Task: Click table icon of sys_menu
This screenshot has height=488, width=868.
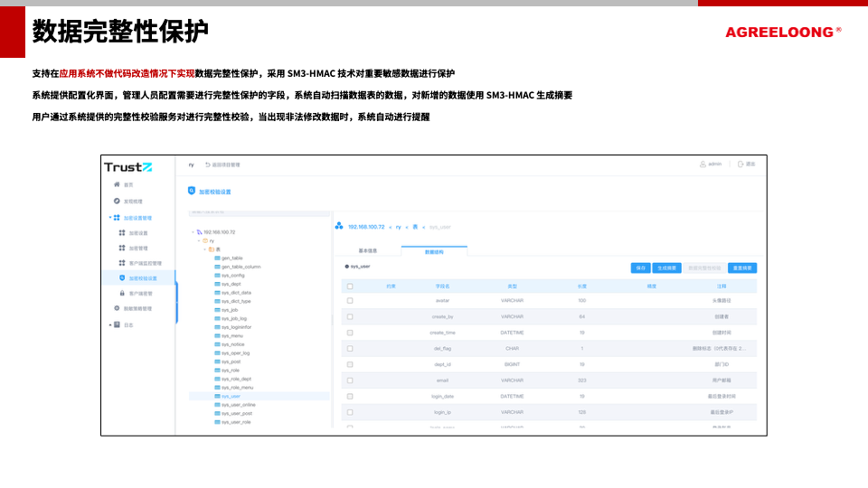Action: click(x=217, y=336)
